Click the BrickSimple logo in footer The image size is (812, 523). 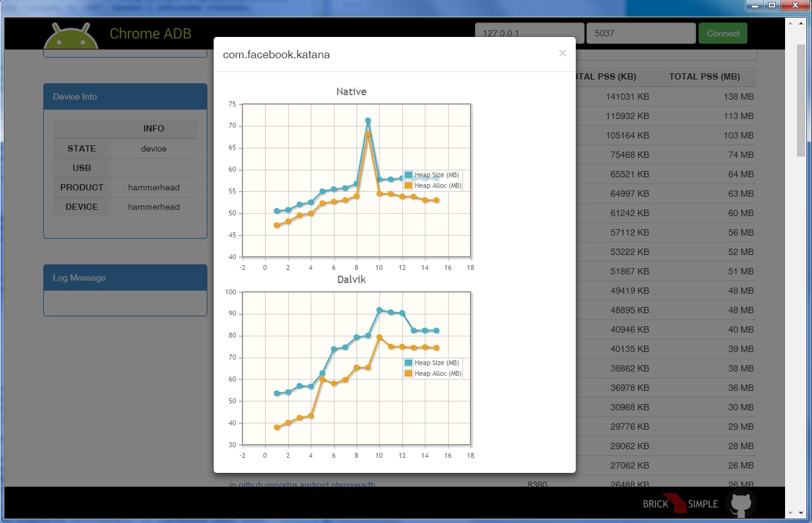coord(680,504)
